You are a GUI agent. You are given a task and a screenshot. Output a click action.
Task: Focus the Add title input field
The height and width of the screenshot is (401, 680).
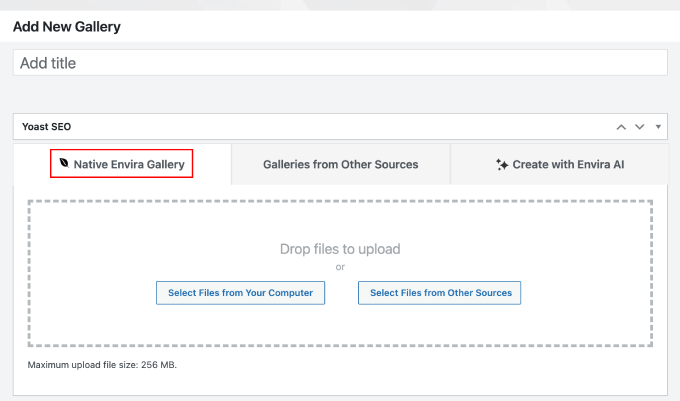pyautogui.click(x=340, y=63)
